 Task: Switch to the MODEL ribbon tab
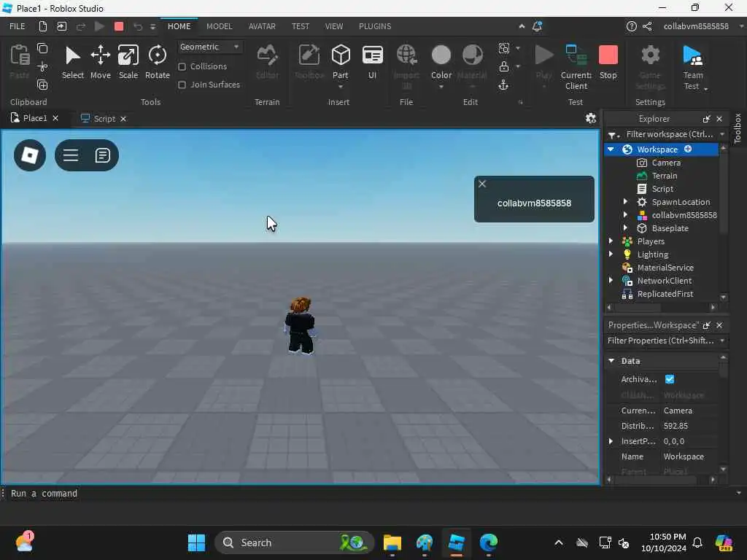219,26
